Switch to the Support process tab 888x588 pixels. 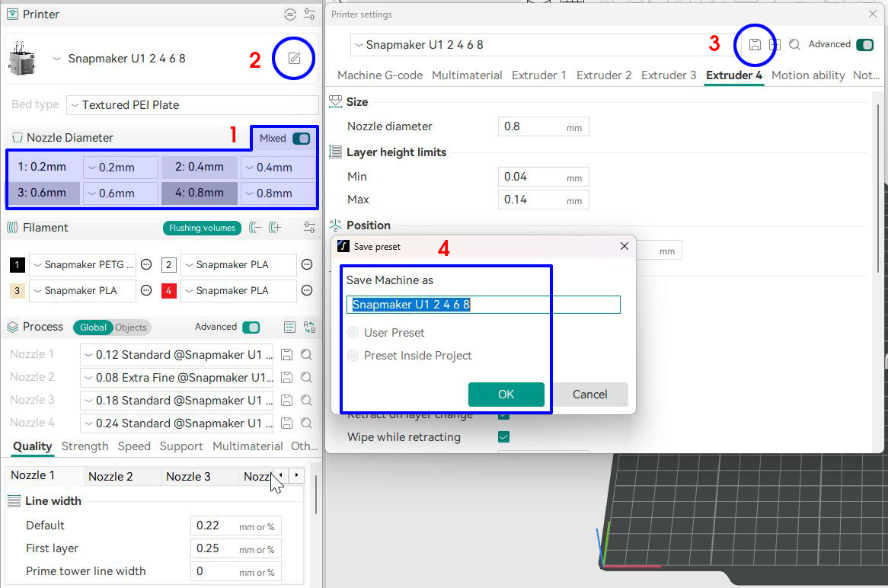tap(181, 446)
